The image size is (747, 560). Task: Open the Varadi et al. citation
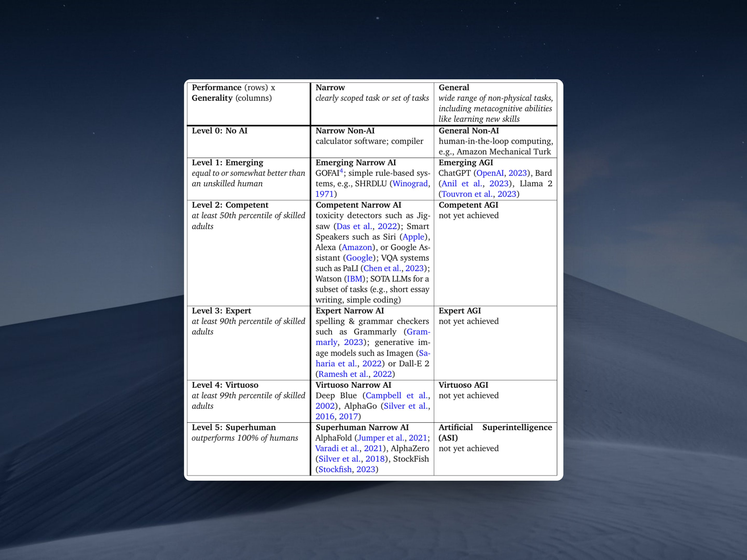tap(337, 448)
